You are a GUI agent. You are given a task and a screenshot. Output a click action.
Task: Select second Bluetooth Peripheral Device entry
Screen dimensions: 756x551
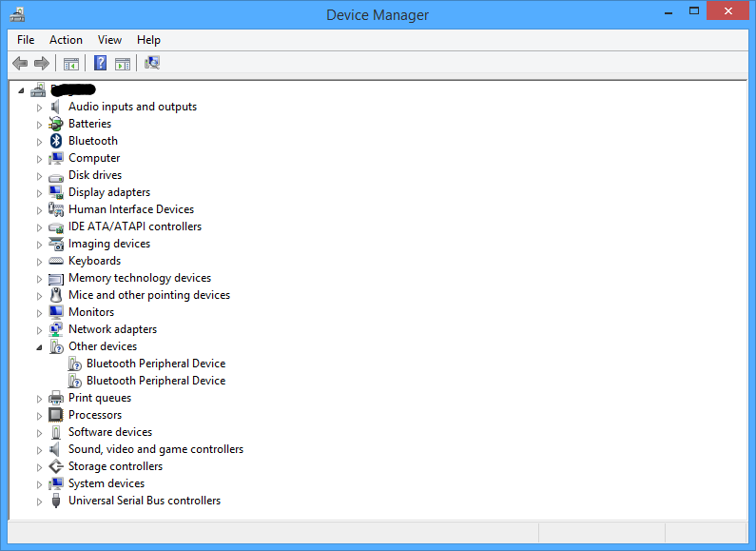click(156, 381)
